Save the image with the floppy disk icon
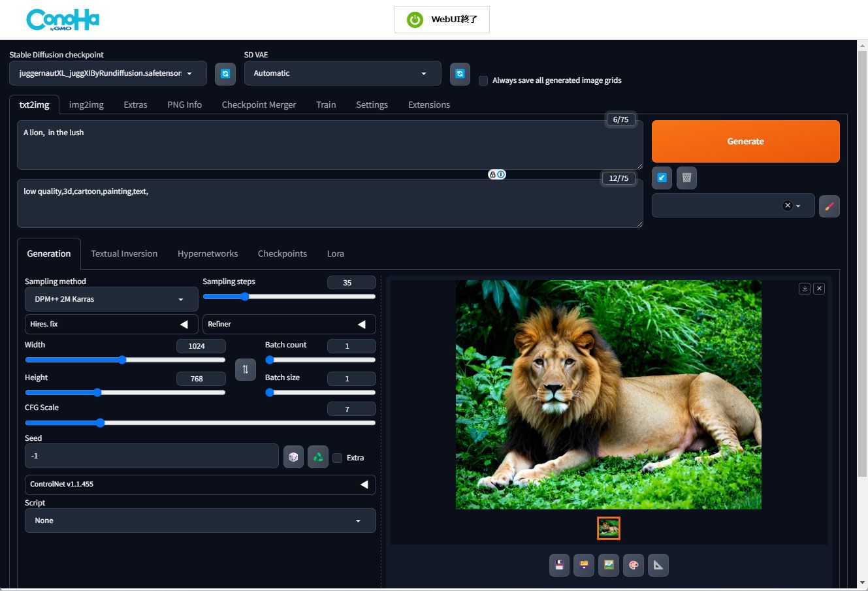 [559, 566]
